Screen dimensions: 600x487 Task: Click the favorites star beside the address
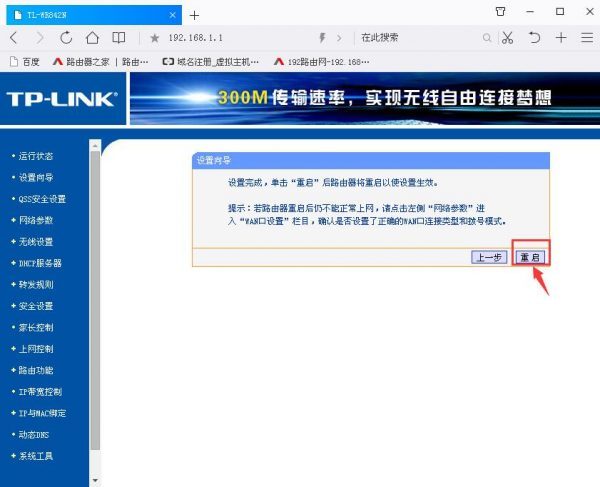pyautogui.click(x=155, y=38)
